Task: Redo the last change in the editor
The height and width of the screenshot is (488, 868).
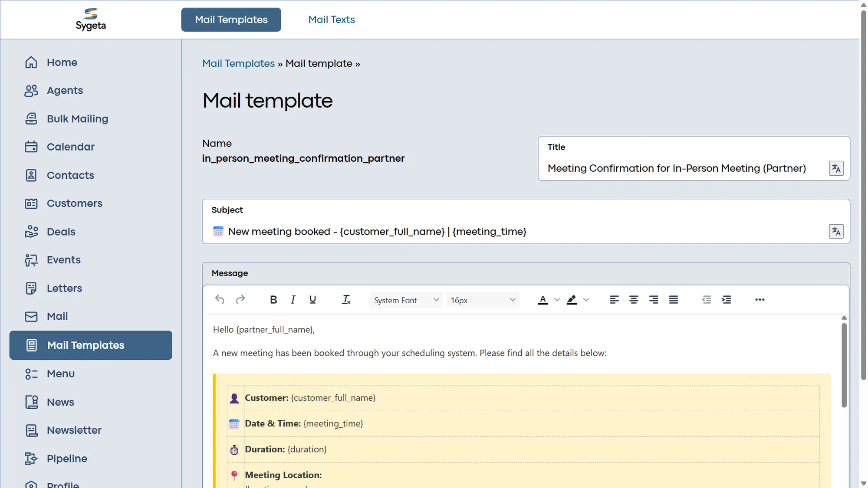Action: click(240, 299)
